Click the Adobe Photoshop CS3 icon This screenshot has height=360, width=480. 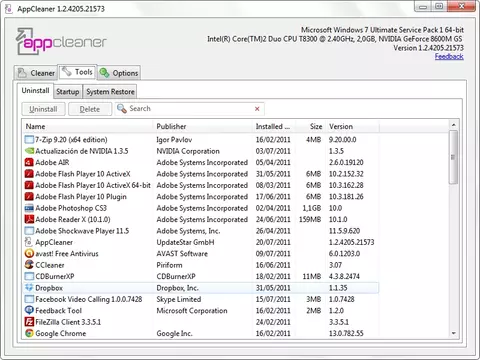click(x=29, y=208)
